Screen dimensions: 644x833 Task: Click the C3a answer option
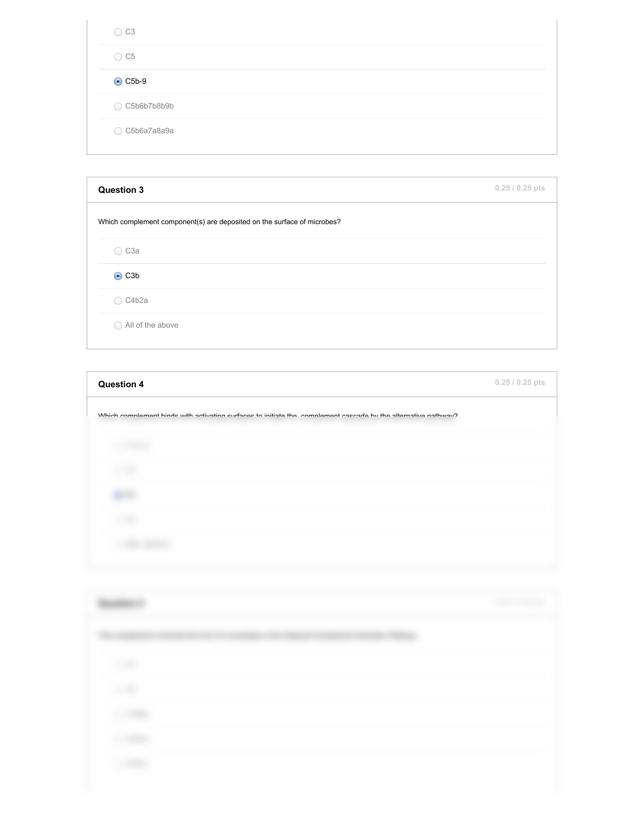118,251
